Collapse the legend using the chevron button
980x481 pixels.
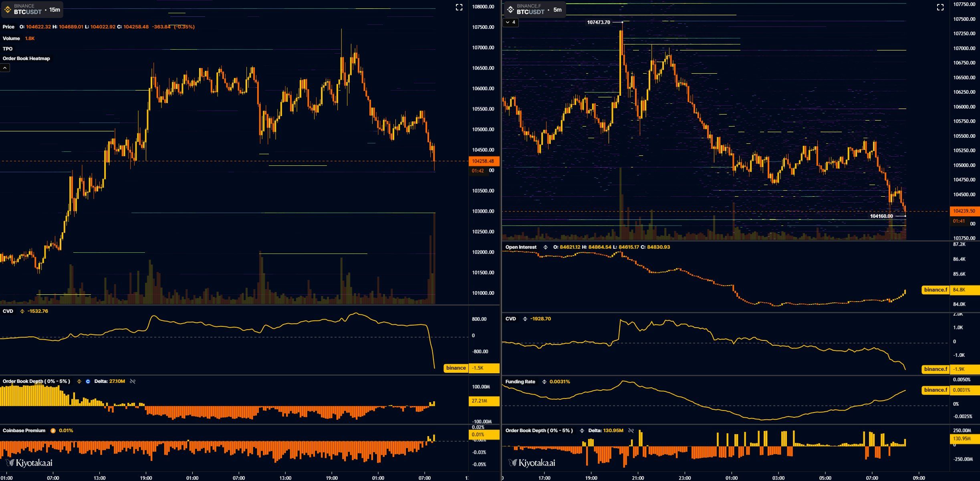(4, 67)
